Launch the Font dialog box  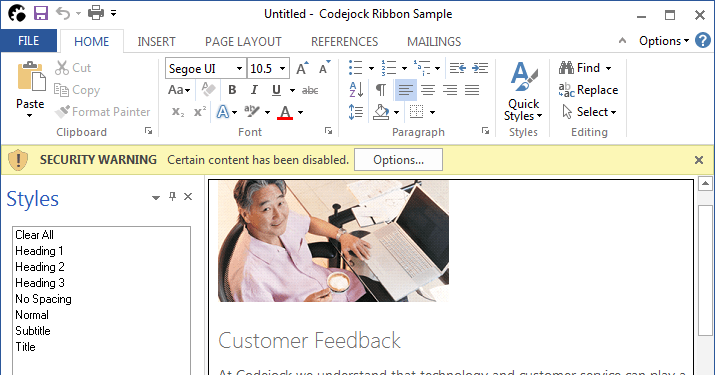click(328, 131)
